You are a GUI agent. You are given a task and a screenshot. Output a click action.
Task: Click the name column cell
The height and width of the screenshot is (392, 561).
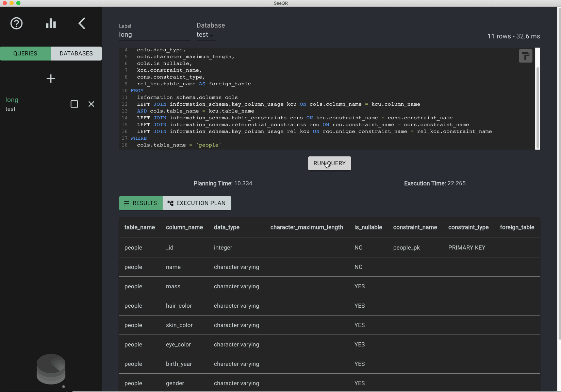point(173,267)
